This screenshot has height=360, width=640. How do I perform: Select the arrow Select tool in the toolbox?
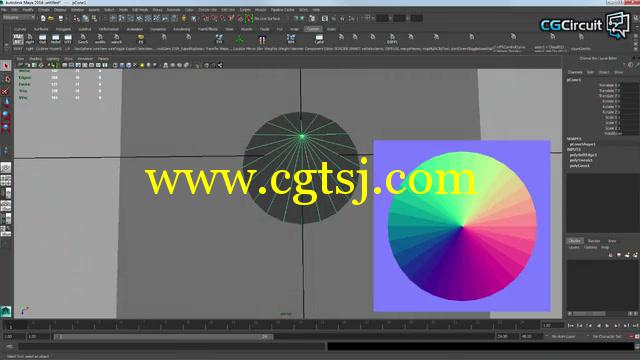(x=6, y=66)
